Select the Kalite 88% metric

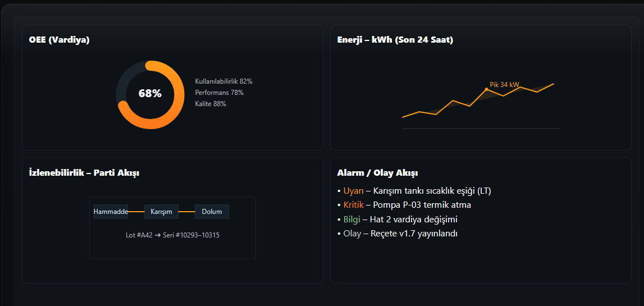pos(211,104)
